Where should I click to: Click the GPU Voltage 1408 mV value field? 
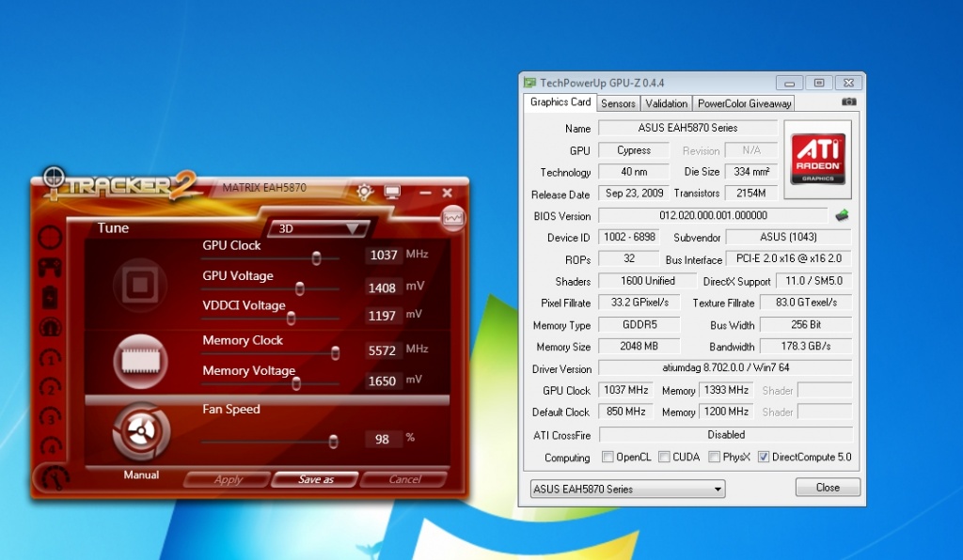pyautogui.click(x=382, y=288)
